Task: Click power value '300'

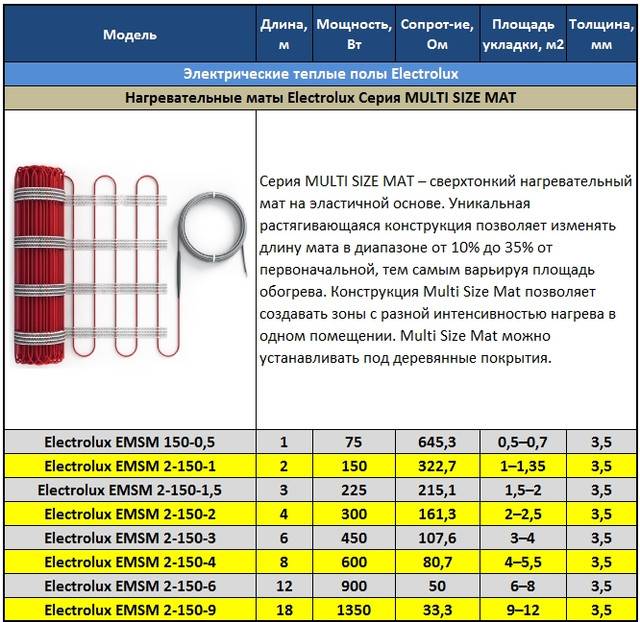Action: (x=354, y=514)
